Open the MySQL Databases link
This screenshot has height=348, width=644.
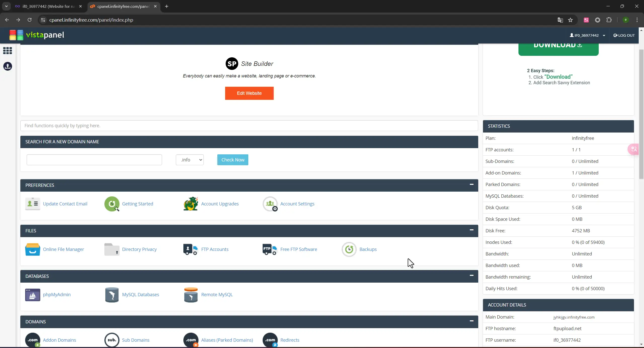click(x=140, y=294)
